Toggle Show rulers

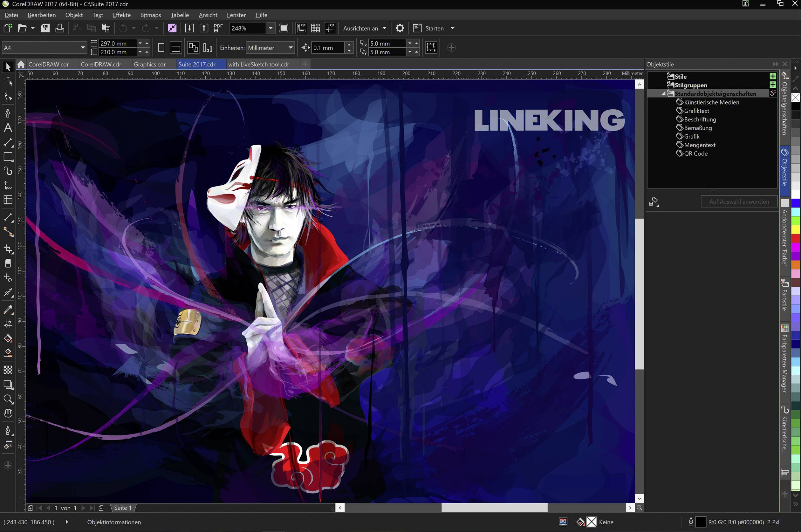pos(301,28)
